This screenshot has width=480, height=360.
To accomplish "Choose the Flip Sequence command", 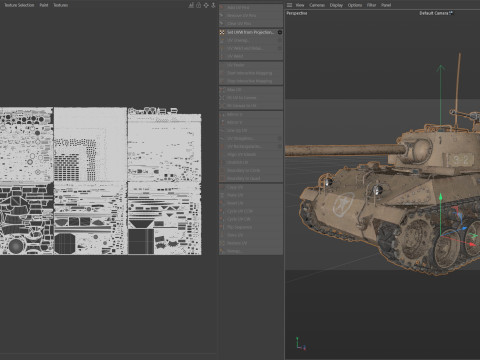I will (251, 227).
